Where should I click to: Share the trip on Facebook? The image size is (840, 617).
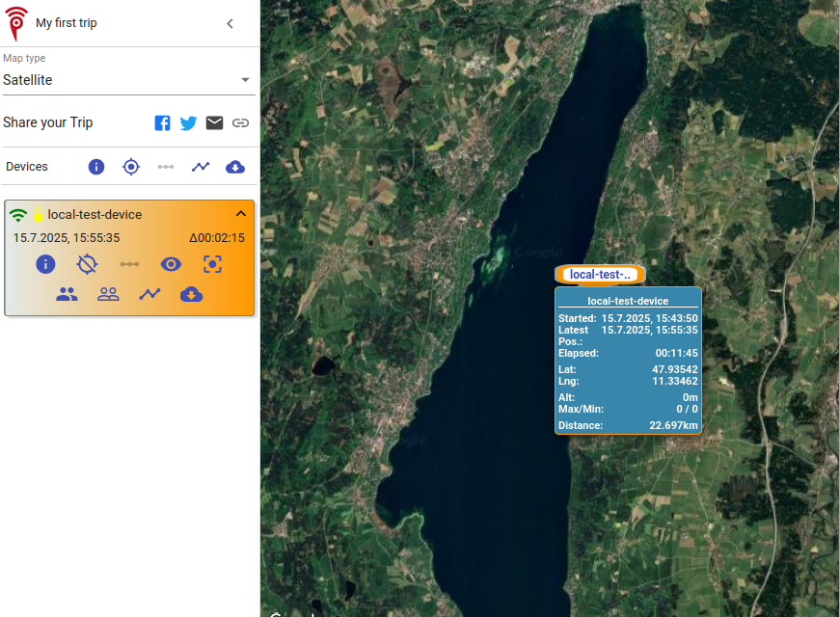(162, 122)
